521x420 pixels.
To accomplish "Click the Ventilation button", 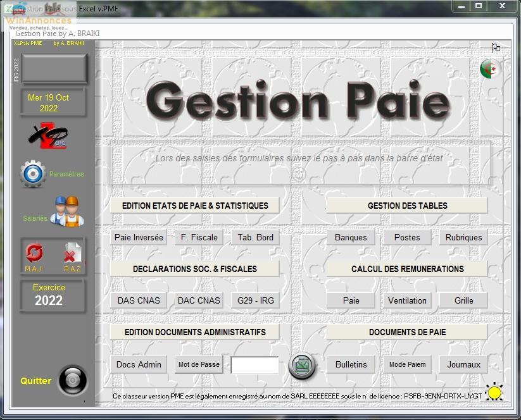I will coord(407,300).
